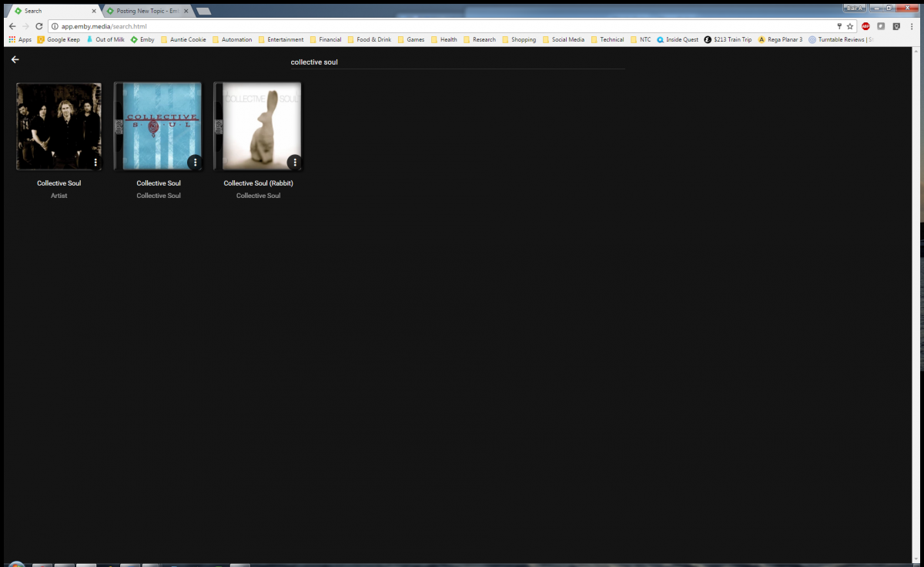Open the Social Media bookmarks folder
Image resolution: width=924 pixels, height=567 pixels.
(x=564, y=39)
